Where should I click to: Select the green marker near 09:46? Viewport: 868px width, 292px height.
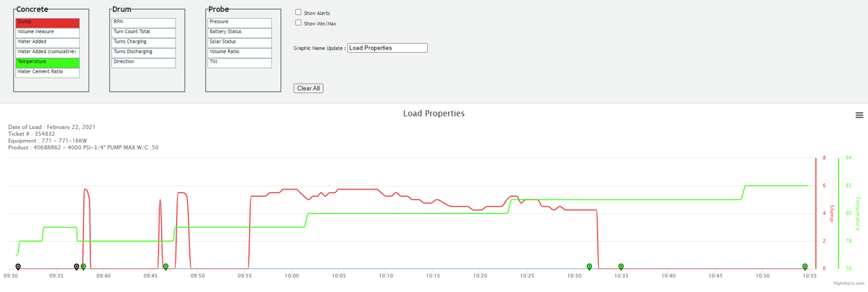pyautogui.click(x=165, y=267)
